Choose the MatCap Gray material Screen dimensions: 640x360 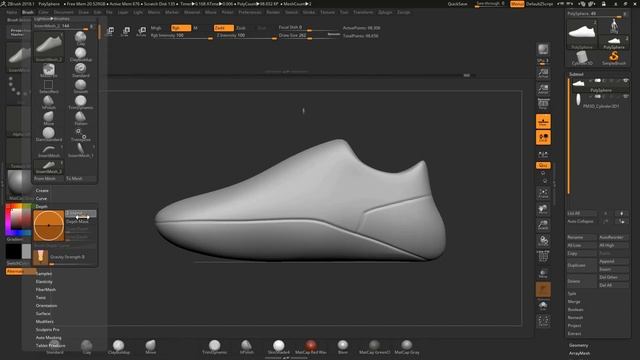[x=407, y=347]
